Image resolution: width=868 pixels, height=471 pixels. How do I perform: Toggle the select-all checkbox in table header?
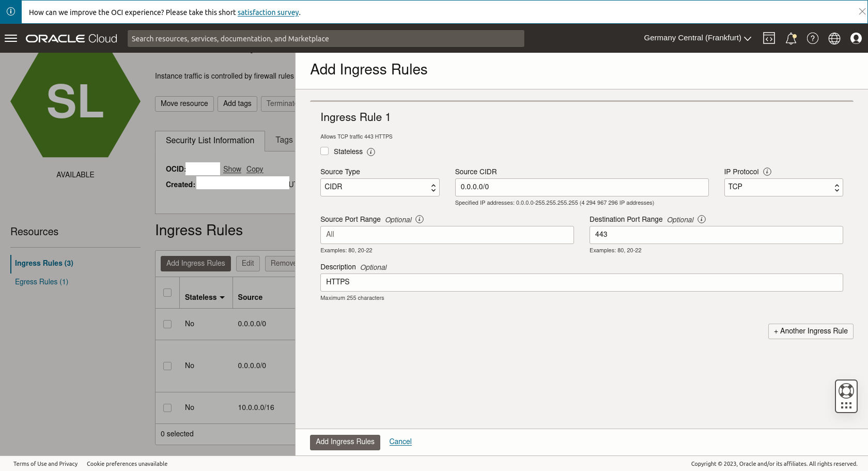click(x=167, y=293)
